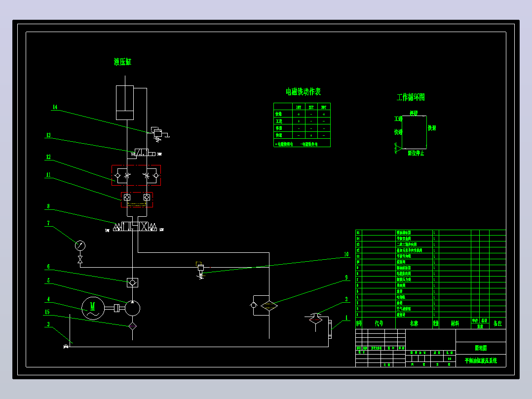Viewport: 532px width, 399px height.
Task: Select the electric motor M symbol
Action: tap(93, 308)
